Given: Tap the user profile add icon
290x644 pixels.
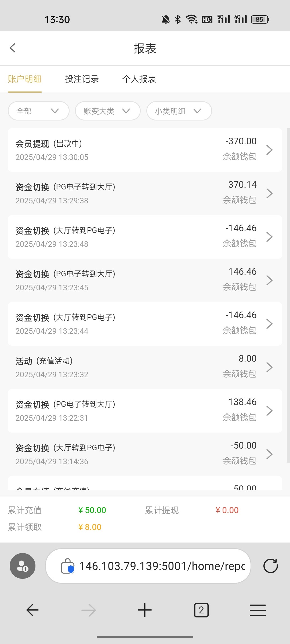Looking at the screenshot, I should pos(23,566).
